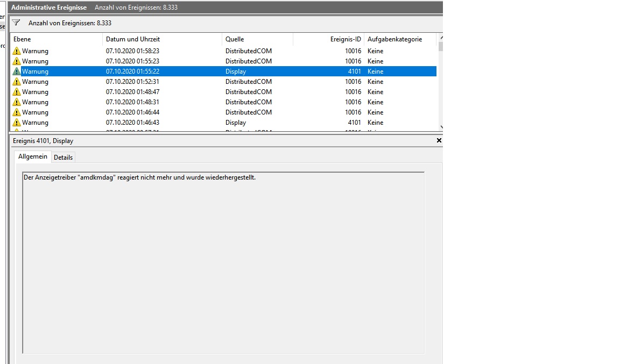Viewport: 620px width, 364px height.
Task: Click warning icon of selected Display event
Action: pyautogui.click(x=17, y=72)
